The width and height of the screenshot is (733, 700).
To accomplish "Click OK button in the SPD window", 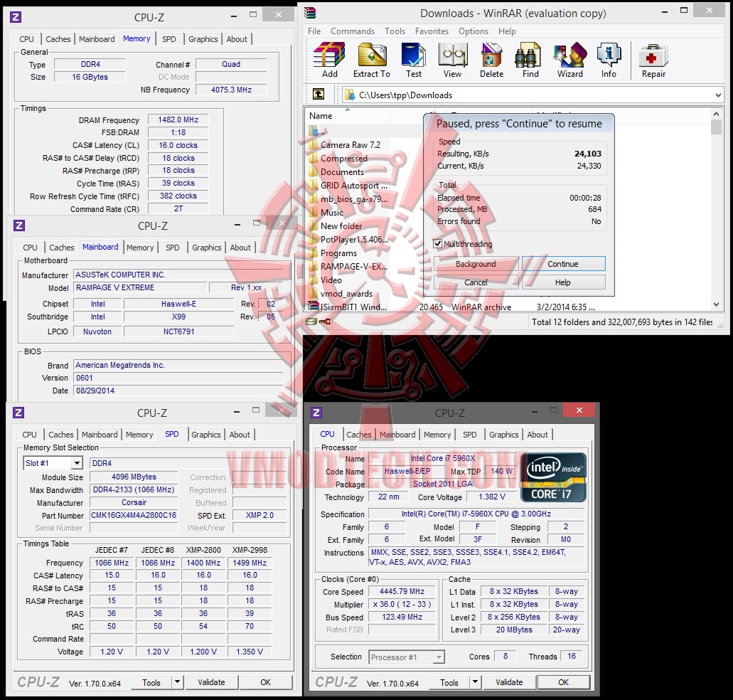I will click(x=265, y=682).
